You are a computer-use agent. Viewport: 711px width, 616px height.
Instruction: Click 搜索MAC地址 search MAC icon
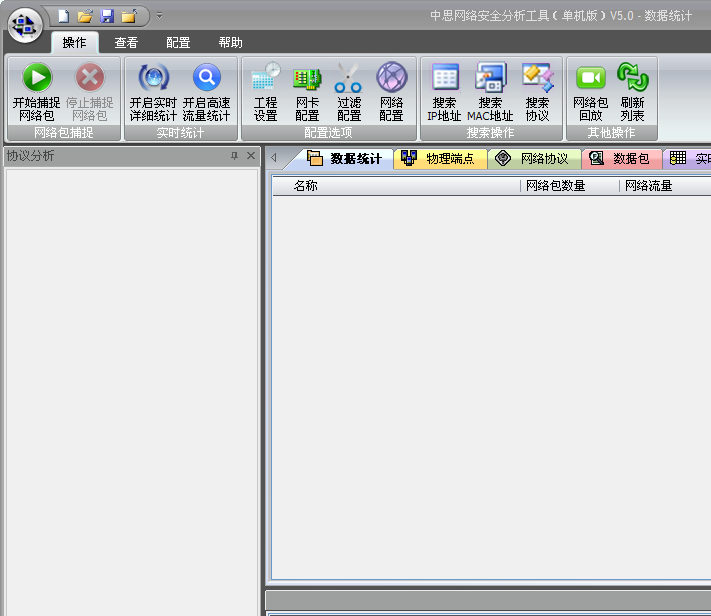[x=490, y=78]
